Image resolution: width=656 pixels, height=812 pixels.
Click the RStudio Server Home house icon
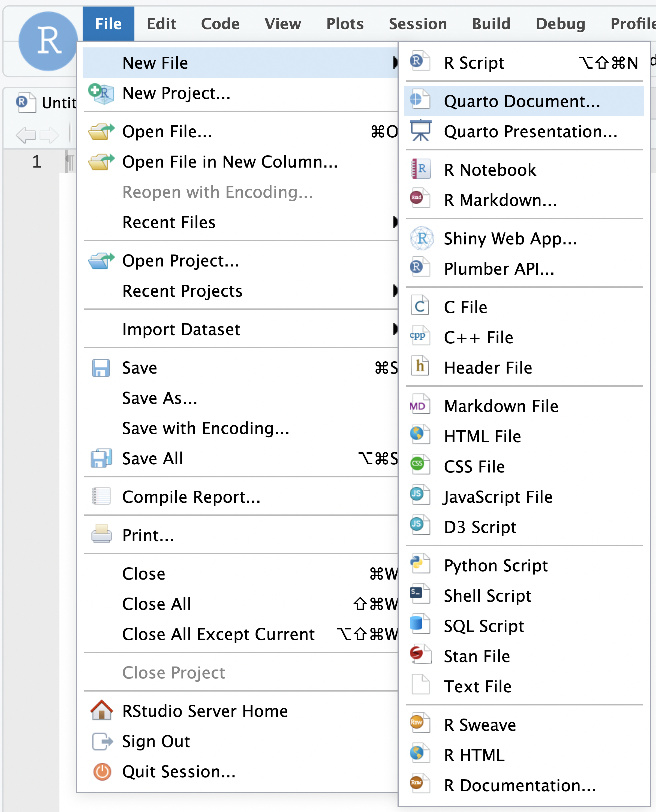click(x=101, y=710)
